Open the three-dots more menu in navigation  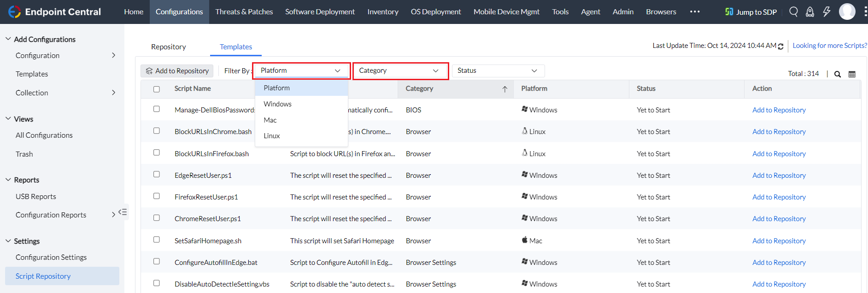click(x=695, y=12)
